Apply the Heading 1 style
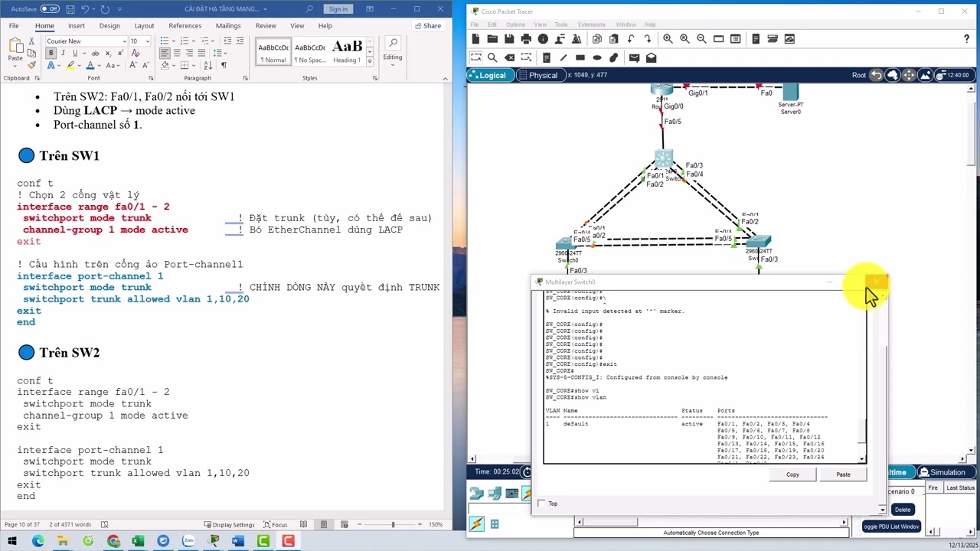 [346, 51]
